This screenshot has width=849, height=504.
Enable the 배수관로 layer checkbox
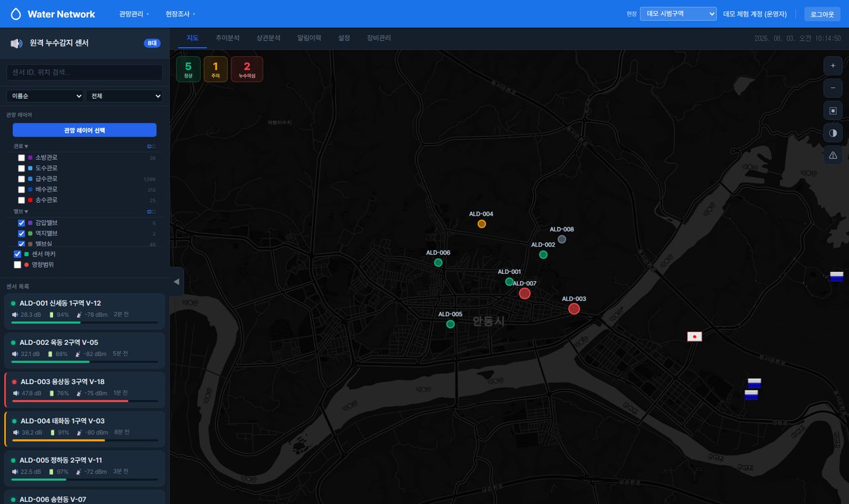(x=21, y=190)
